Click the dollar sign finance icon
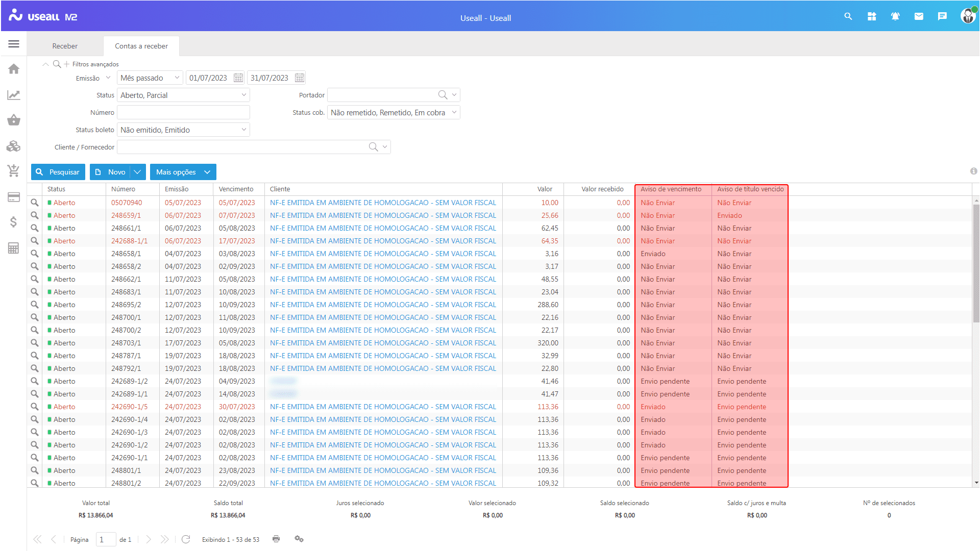This screenshot has height=551, width=980. [x=14, y=222]
